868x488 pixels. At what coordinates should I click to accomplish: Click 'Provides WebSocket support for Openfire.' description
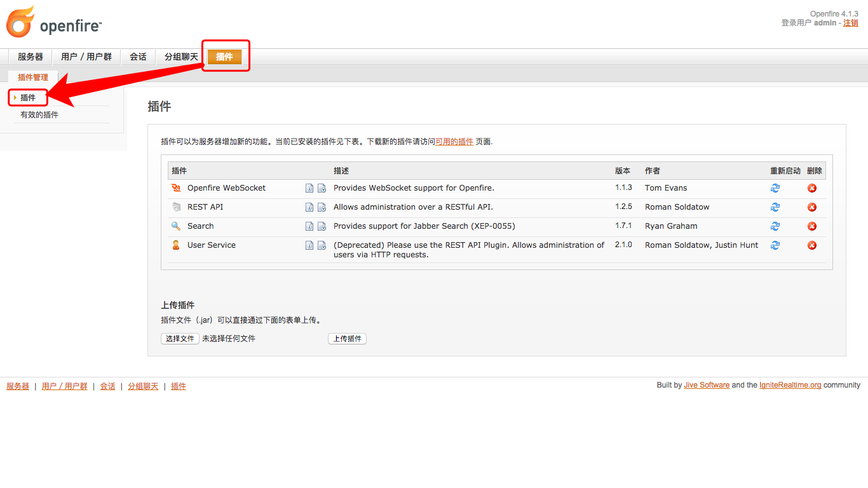coord(414,188)
